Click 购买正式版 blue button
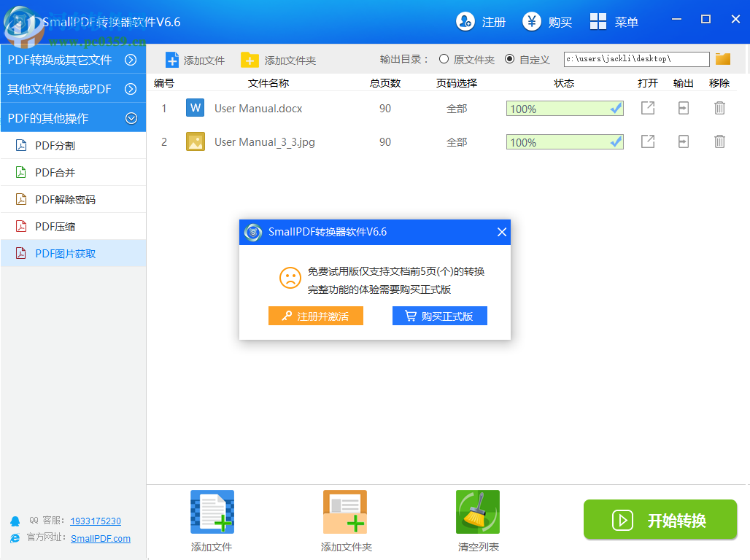This screenshot has height=560, width=750. pos(440,316)
